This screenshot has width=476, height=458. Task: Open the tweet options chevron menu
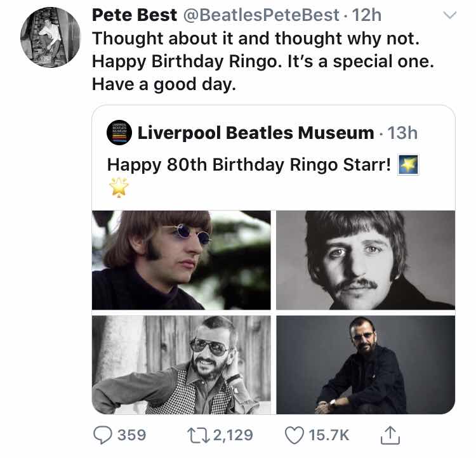point(449,16)
